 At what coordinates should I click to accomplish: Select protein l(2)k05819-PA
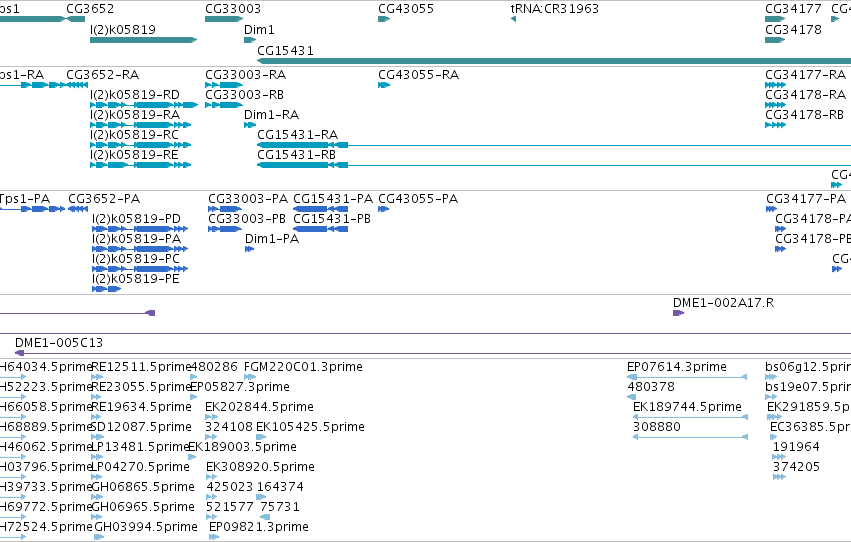136,239
